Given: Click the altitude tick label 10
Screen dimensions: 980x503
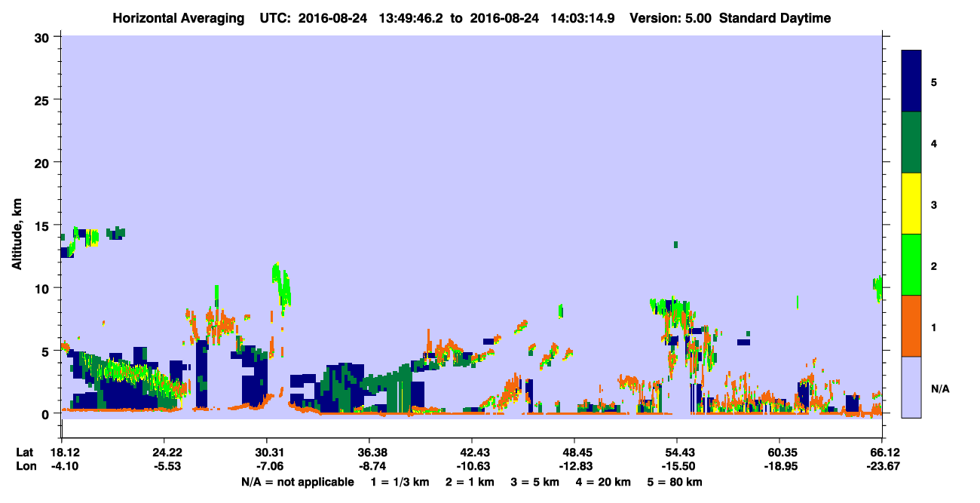Looking at the screenshot, I should pos(43,288).
